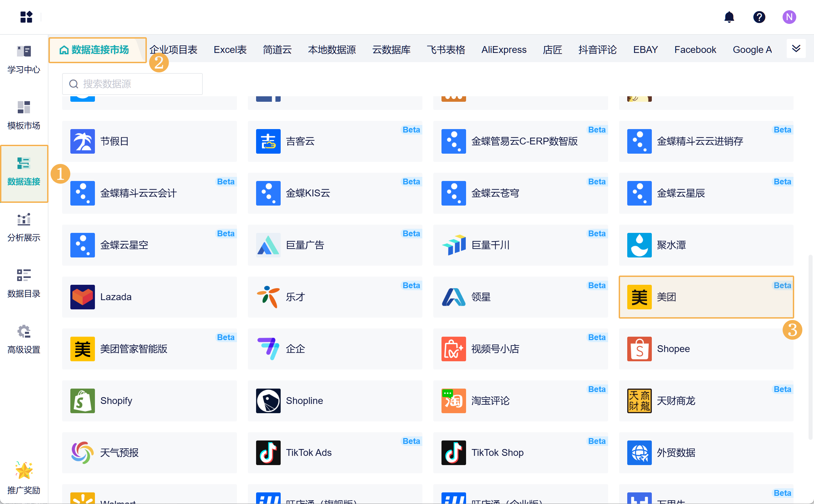Select the 飞书表格 tab
This screenshot has width=814, height=504.
point(446,50)
